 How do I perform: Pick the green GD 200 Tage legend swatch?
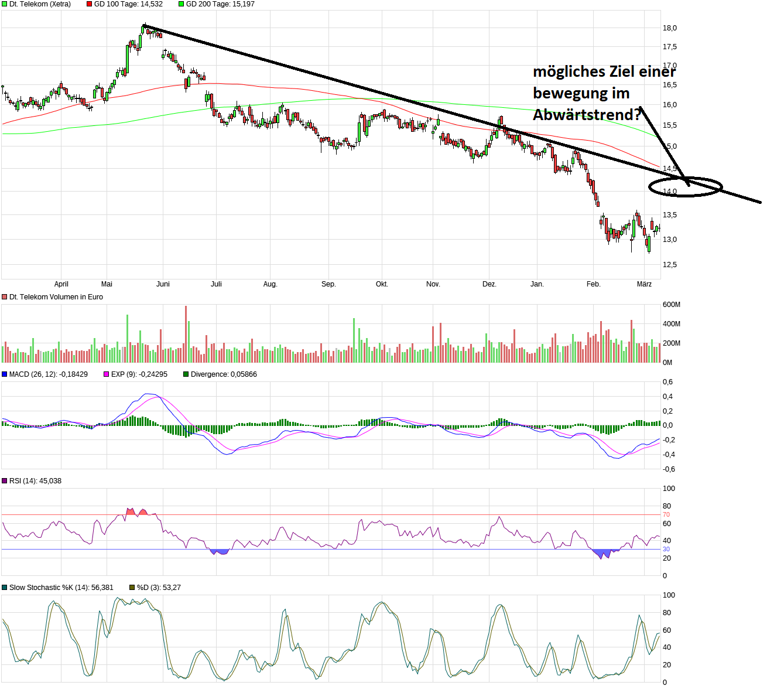pyautogui.click(x=182, y=4)
